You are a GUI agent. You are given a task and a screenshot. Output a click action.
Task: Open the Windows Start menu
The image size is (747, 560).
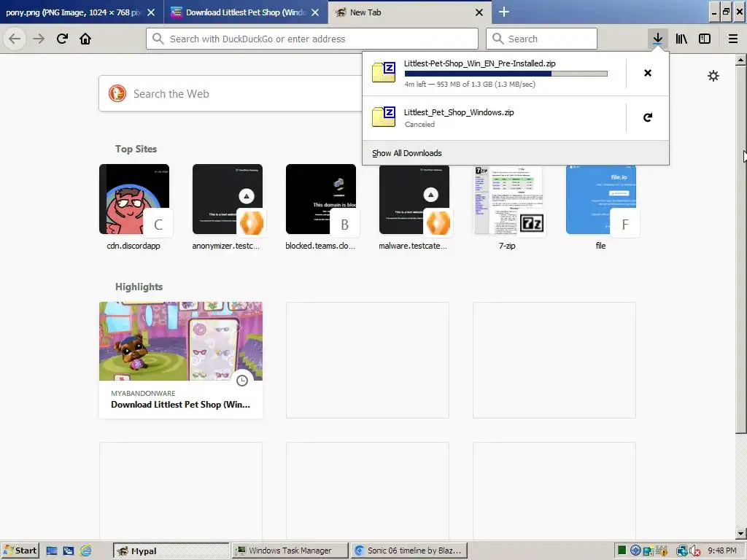click(x=20, y=551)
